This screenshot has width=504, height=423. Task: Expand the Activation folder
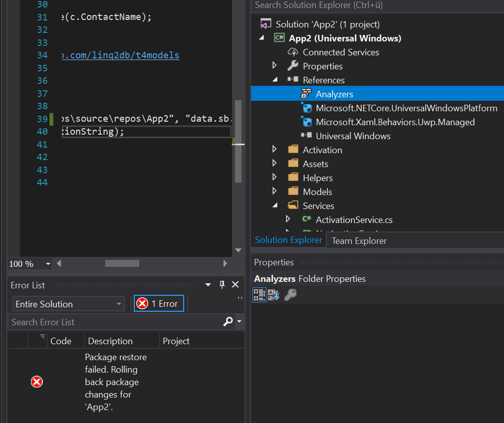pos(274,149)
